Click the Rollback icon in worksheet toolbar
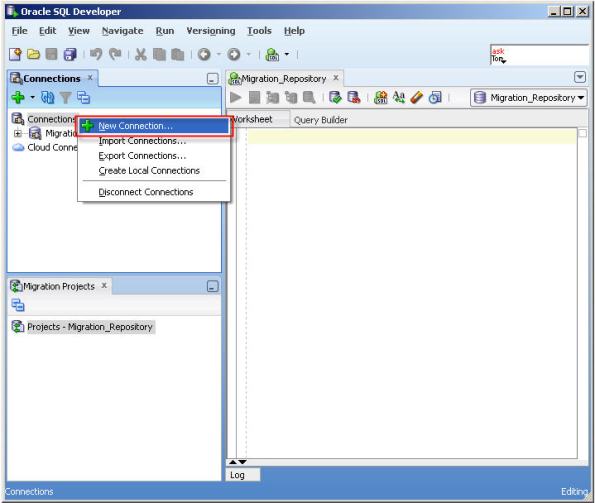Viewport: 595px width, 503px height. click(354, 98)
